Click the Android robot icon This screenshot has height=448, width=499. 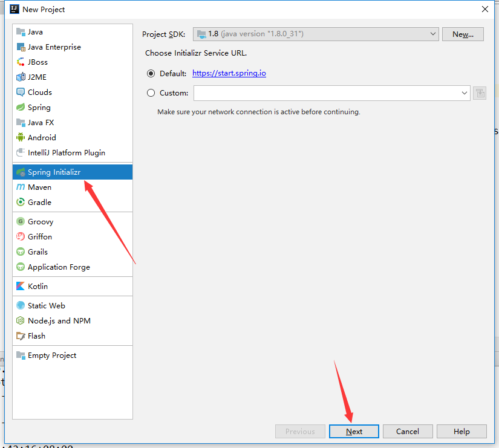(x=21, y=137)
